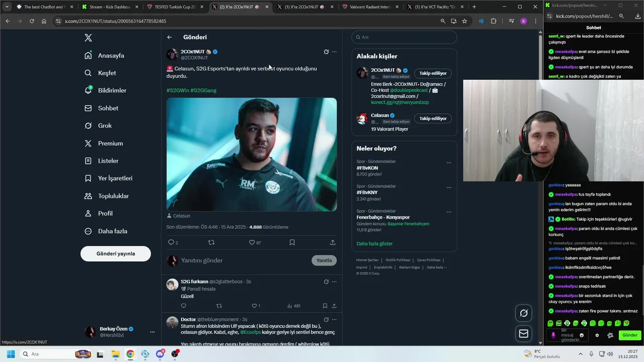Open Chrome extensions puzzle icon
This screenshot has height=362, width=644.
coord(494,21)
